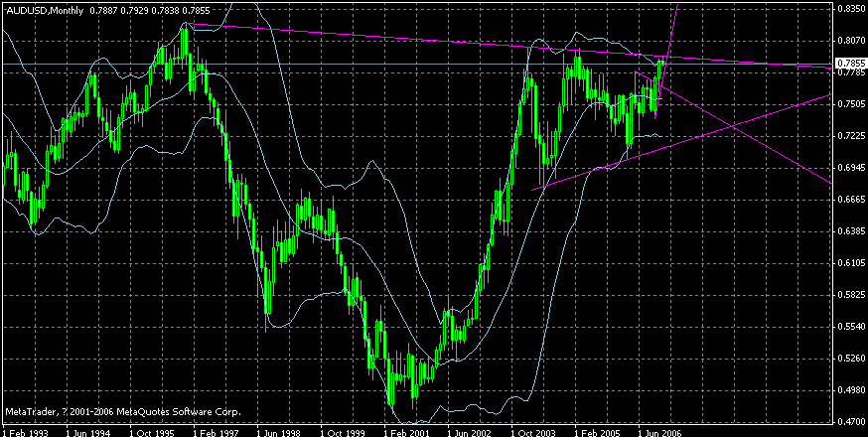Viewport: 868px width, 437px height.
Task: Click the high value 0.7929 in the header
Action: click(132, 11)
